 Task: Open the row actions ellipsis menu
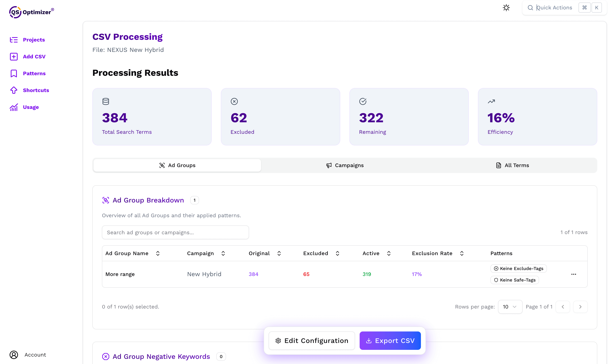574,274
